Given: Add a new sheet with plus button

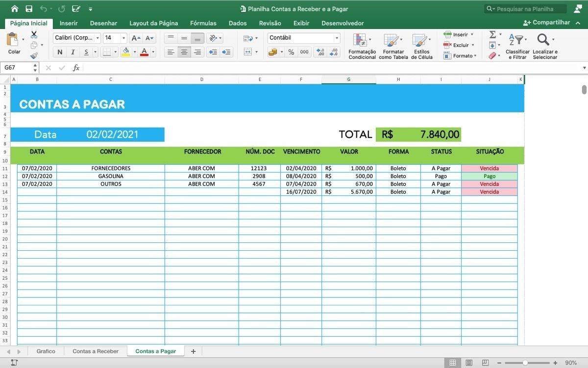Looking at the screenshot, I should pos(193,351).
